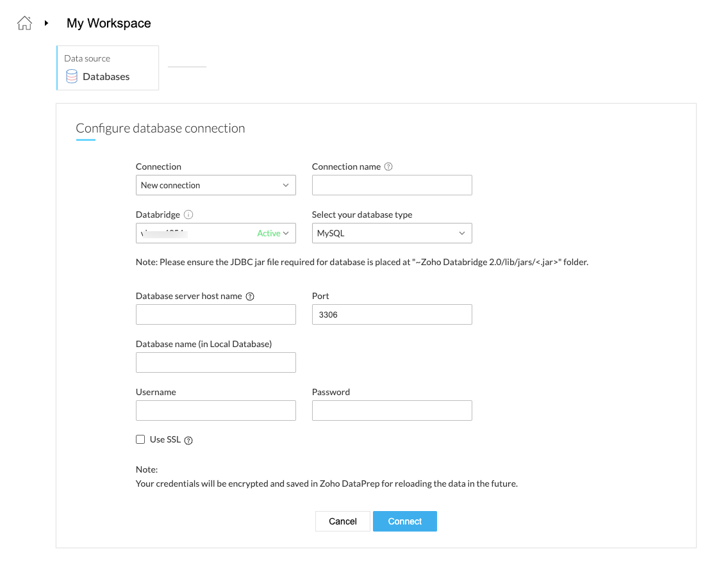This screenshot has height=561, width=728.
Task: Open the database type dropdown showing MySQL
Action: pos(392,233)
